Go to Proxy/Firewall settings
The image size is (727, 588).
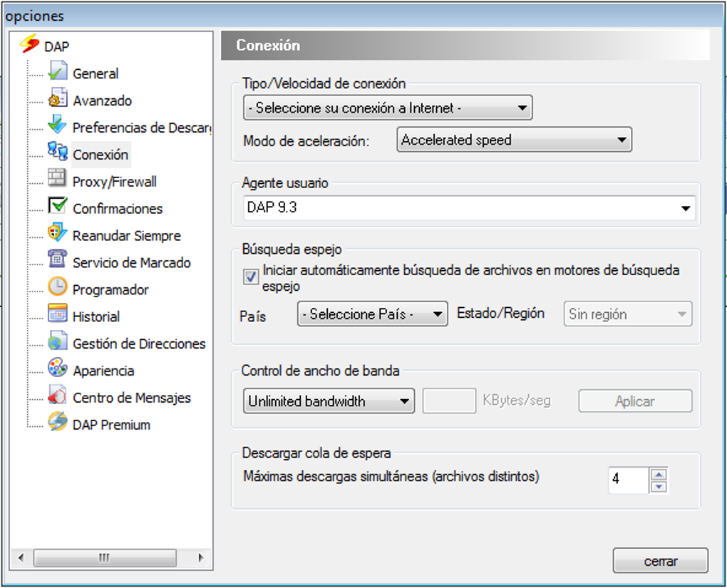115,181
